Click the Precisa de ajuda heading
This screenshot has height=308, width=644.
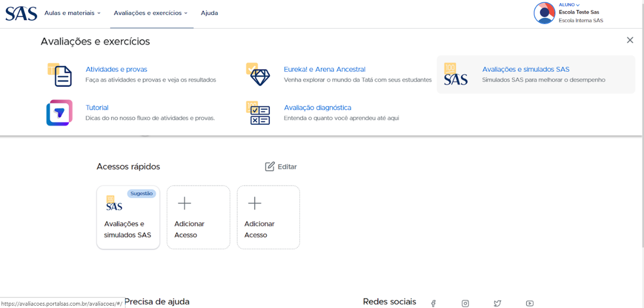click(157, 302)
